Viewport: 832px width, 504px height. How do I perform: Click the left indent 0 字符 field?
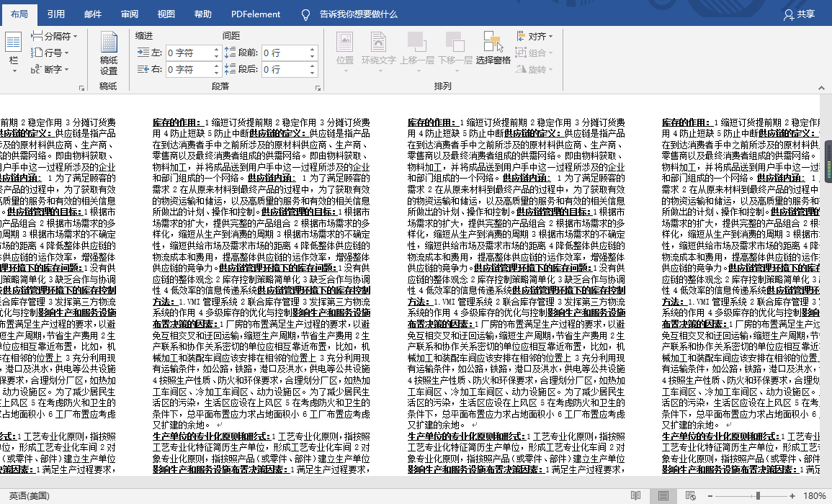coord(189,53)
